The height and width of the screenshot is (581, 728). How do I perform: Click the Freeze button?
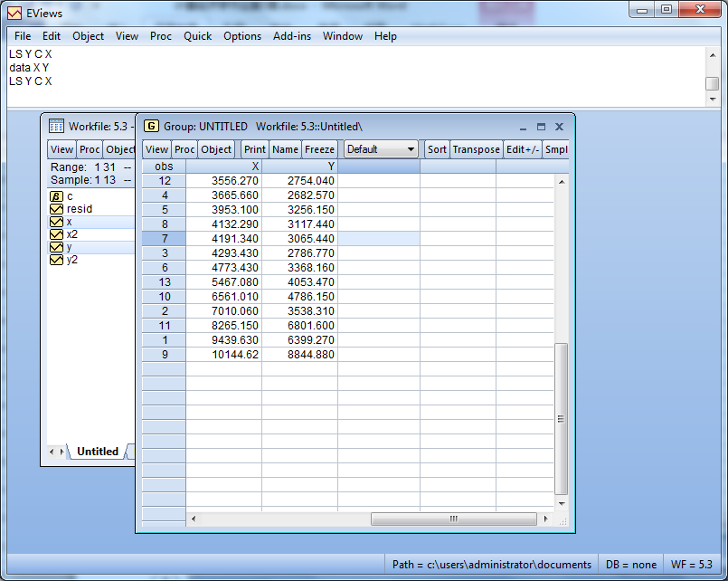pyautogui.click(x=319, y=149)
